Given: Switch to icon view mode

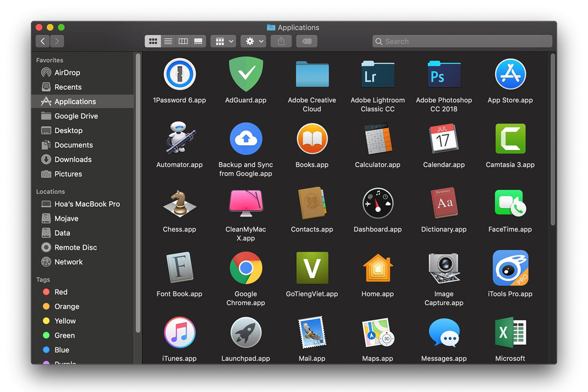Looking at the screenshot, I should pos(153,41).
